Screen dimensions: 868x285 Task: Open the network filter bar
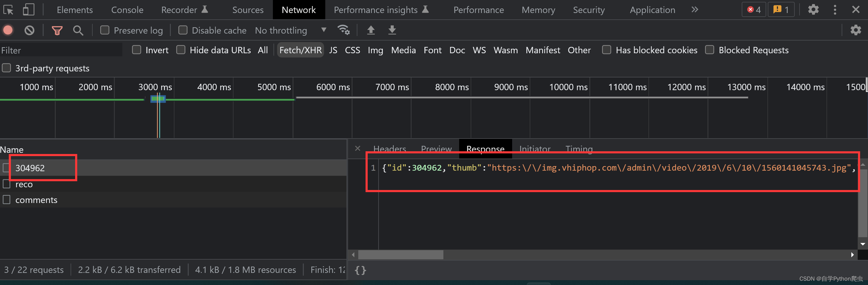click(57, 30)
